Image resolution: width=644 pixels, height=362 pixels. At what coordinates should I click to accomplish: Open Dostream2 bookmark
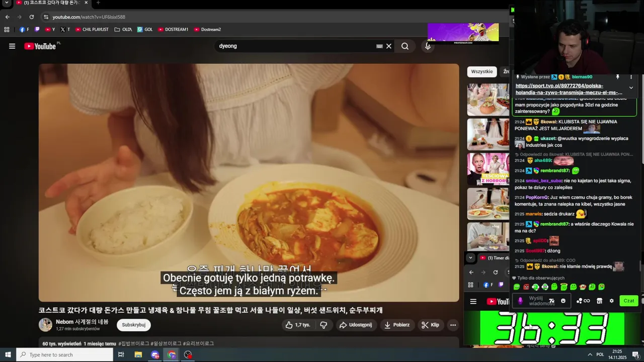tap(207, 30)
